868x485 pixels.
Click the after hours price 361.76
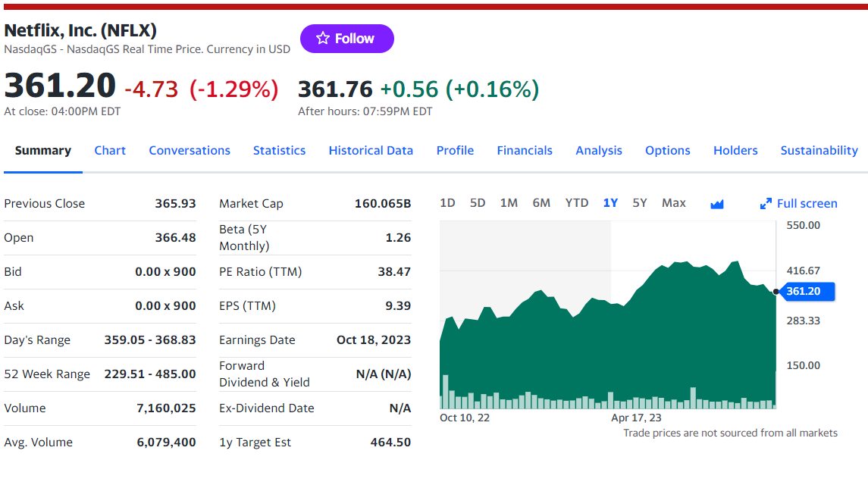[336, 89]
